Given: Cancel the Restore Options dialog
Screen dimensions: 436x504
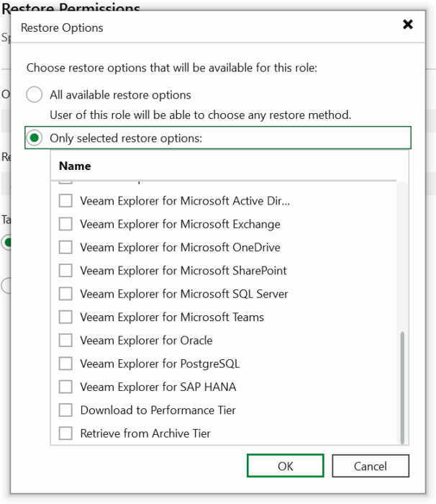Looking at the screenshot, I should [x=371, y=466].
